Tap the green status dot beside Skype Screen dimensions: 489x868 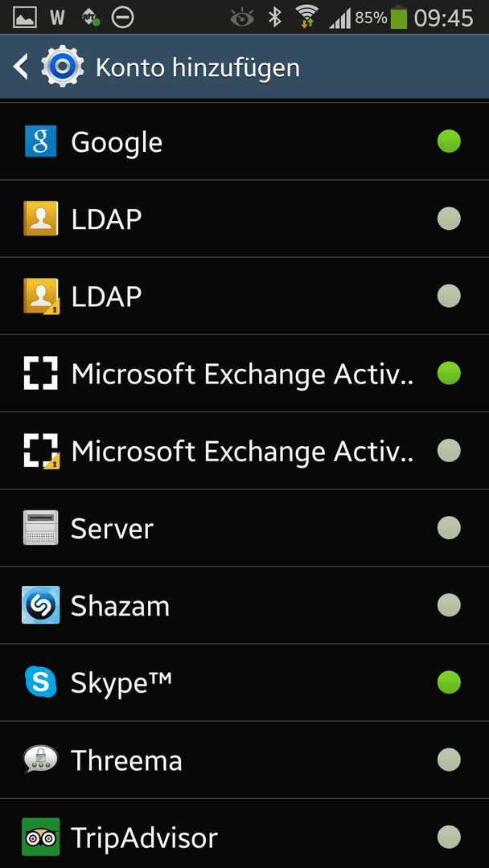click(x=449, y=682)
